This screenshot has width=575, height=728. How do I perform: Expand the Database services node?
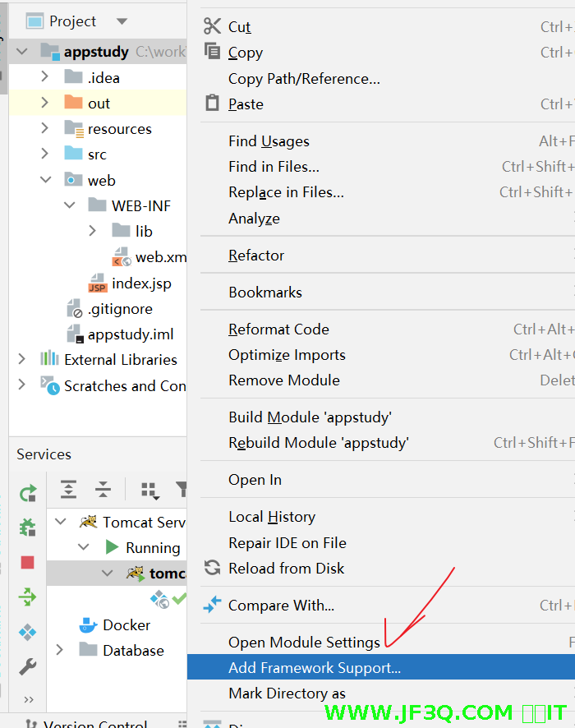click(x=59, y=650)
